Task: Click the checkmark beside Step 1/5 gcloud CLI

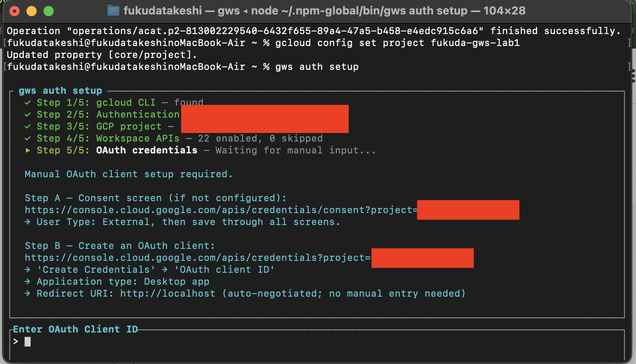Action: [28, 102]
